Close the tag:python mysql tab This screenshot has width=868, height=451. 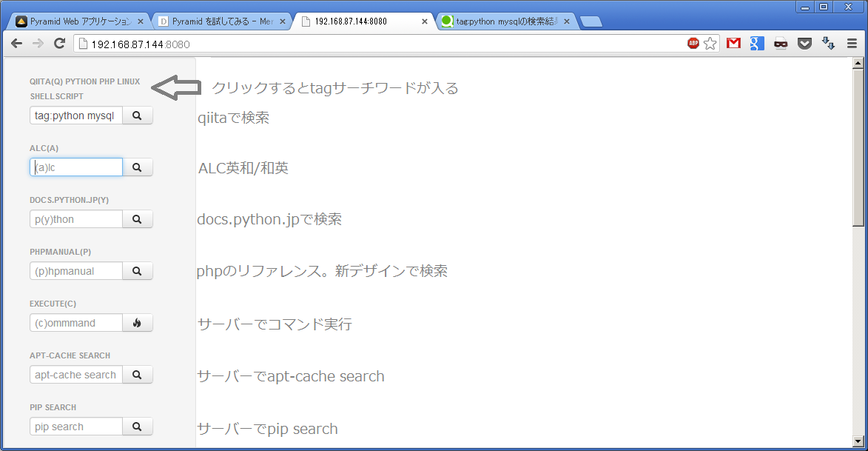(567, 21)
